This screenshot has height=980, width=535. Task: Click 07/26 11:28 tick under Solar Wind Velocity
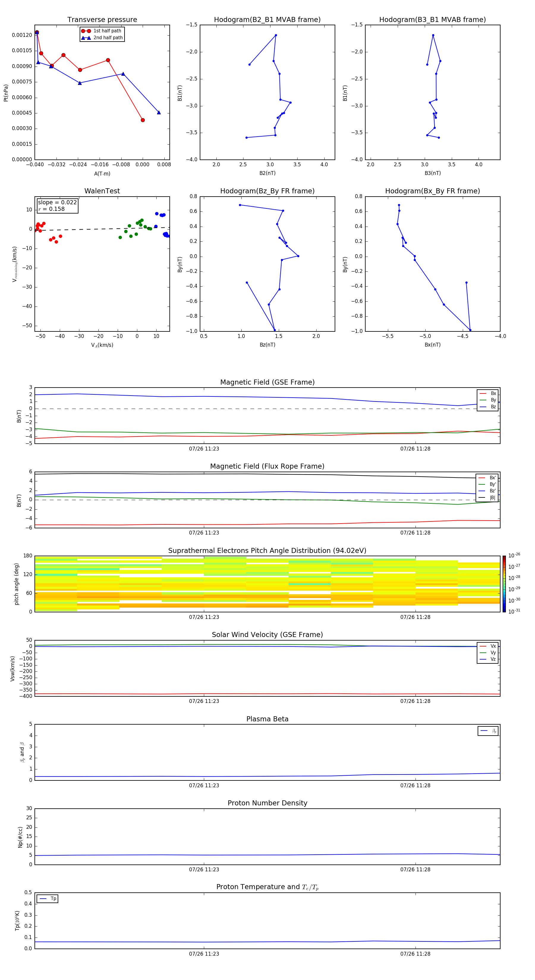tap(416, 701)
